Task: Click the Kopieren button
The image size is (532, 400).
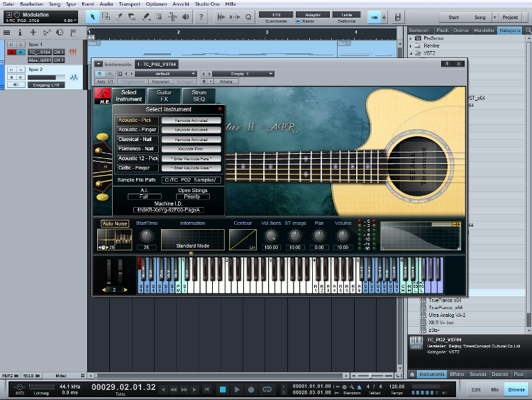Action: [x=161, y=82]
